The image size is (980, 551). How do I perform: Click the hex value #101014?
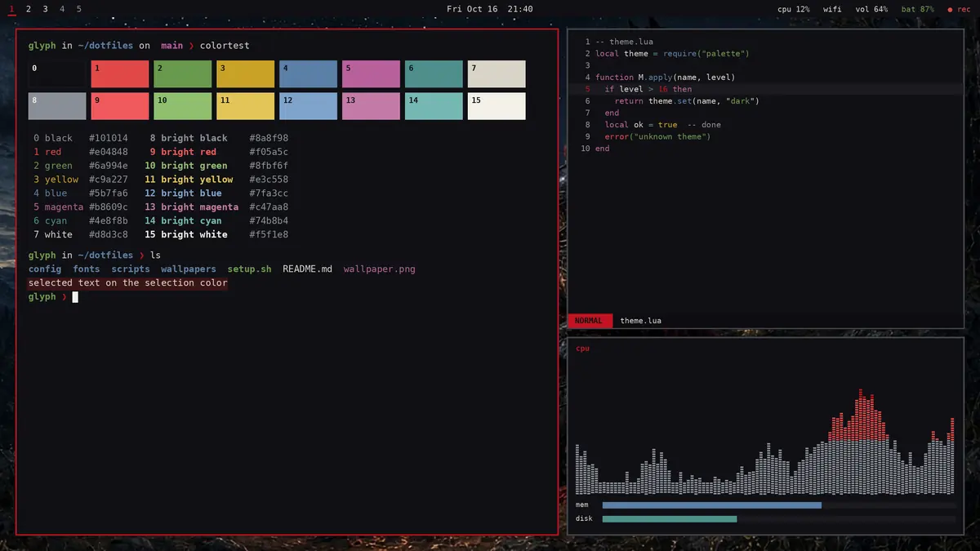click(109, 138)
